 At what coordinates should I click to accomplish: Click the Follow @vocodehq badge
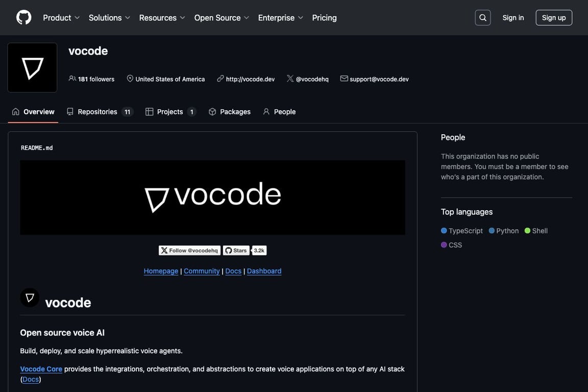coord(189,251)
